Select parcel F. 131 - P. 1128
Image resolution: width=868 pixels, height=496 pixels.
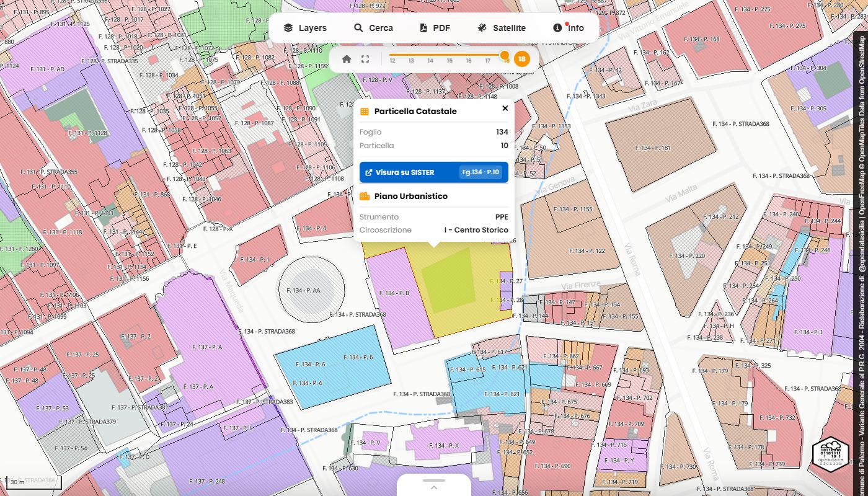87,133
